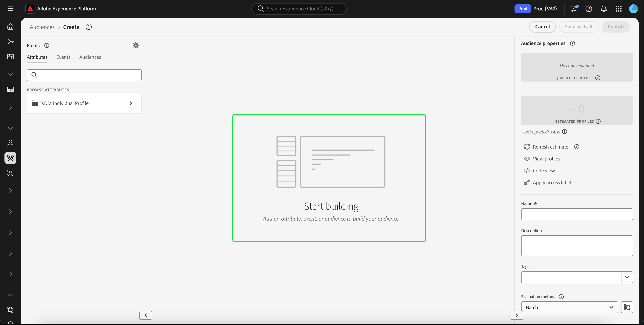Screen dimensions: 644x325
Task: Go to the Audiences breadcrumb link
Action: (42, 27)
